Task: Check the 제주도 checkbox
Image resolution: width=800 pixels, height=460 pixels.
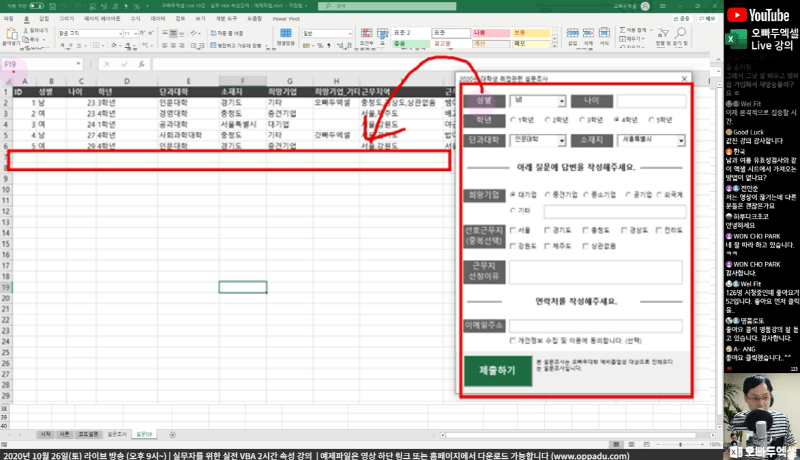Action: point(547,246)
